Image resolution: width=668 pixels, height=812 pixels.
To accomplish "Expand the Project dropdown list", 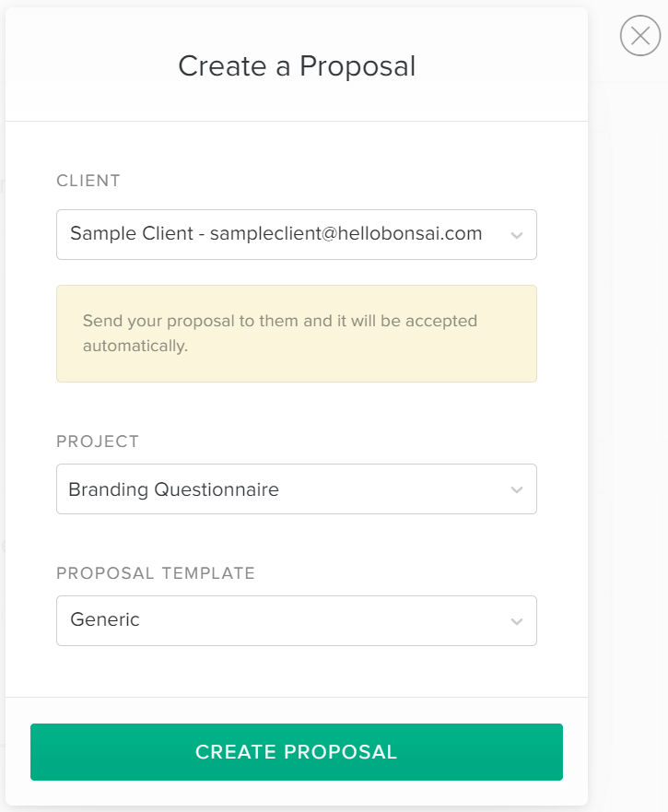I will 297,489.
